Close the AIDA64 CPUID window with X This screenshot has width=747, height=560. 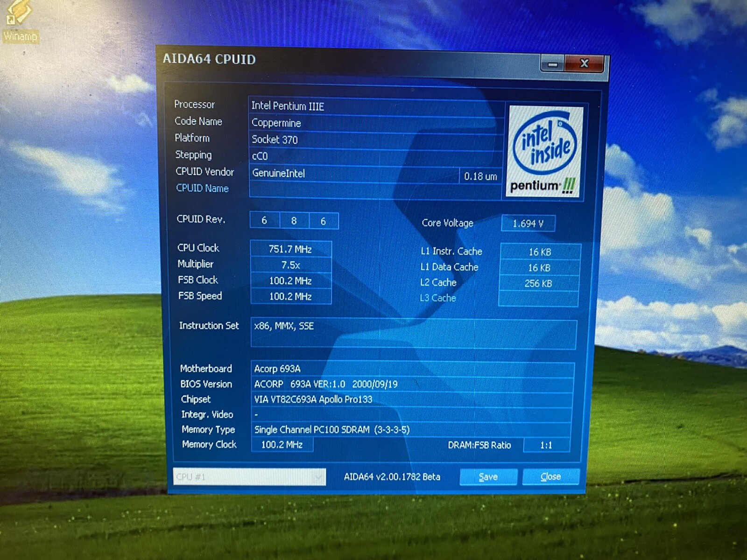[584, 63]
